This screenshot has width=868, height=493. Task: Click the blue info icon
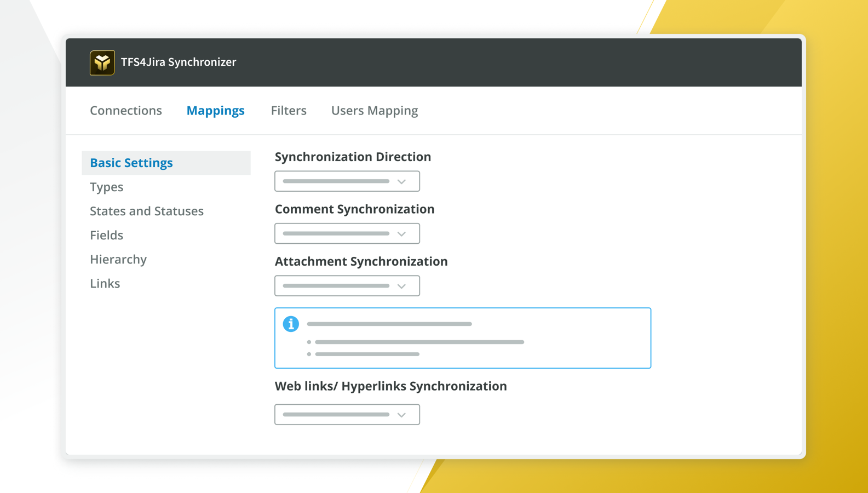point(291,324)
